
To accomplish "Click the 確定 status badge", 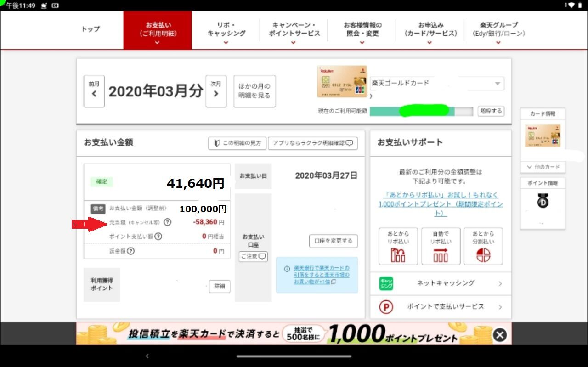I will (x=102, y=182).
